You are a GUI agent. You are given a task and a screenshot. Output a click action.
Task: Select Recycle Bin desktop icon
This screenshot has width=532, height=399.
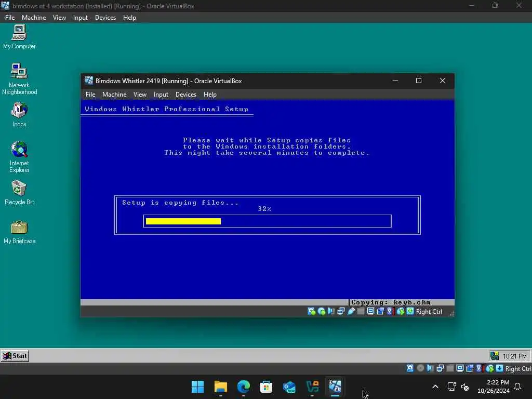click(19, 193)
